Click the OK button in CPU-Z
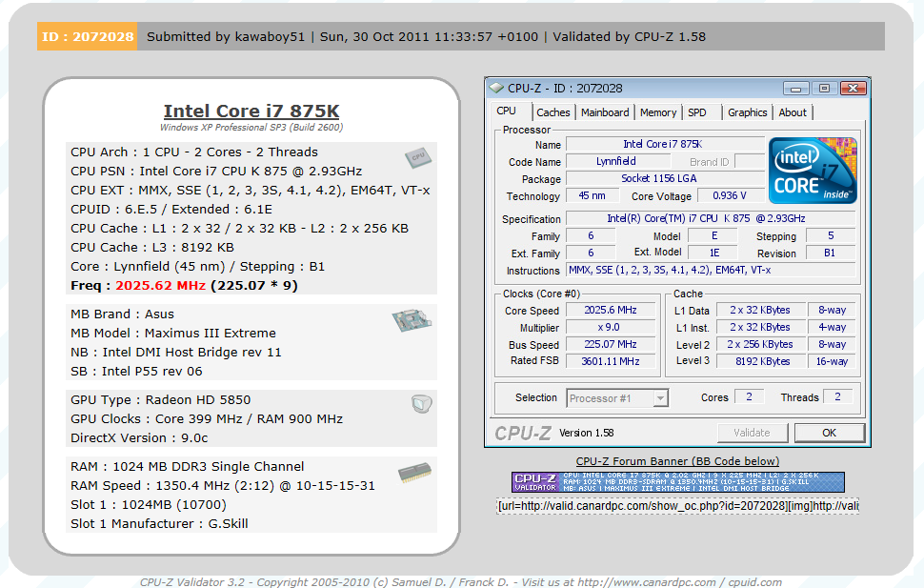924x588 pixels. click(x=829, y=433)
